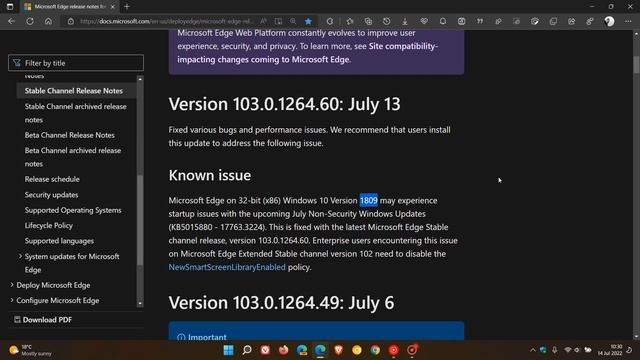640x360 pixels.
Task: Click Download PDF link
Action: [43, 320]
